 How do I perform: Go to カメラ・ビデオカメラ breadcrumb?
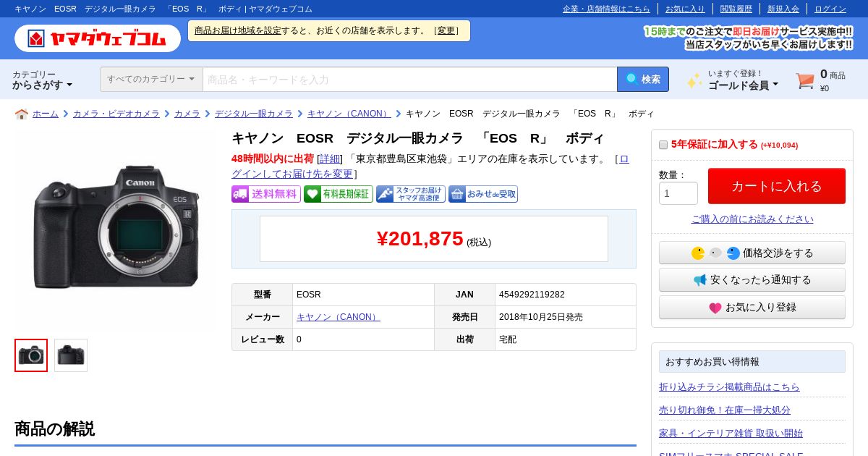(x=116, y=114)
